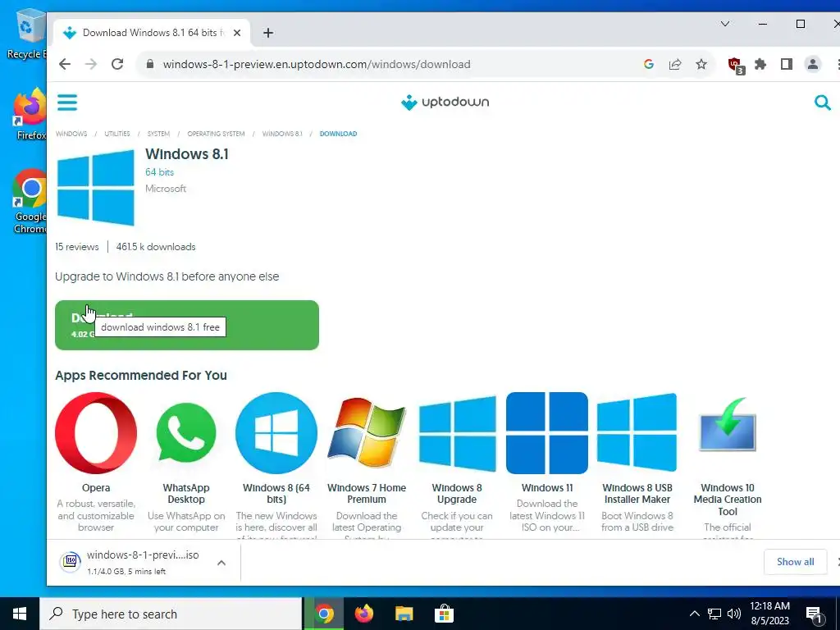
Task: Go back using the browser back arrow
Action: click(x=65, y=64)
